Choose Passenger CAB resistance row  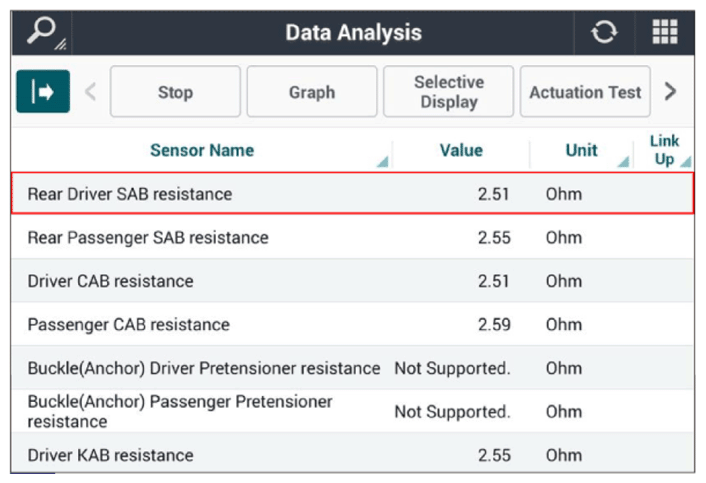(x=353, y=324)
